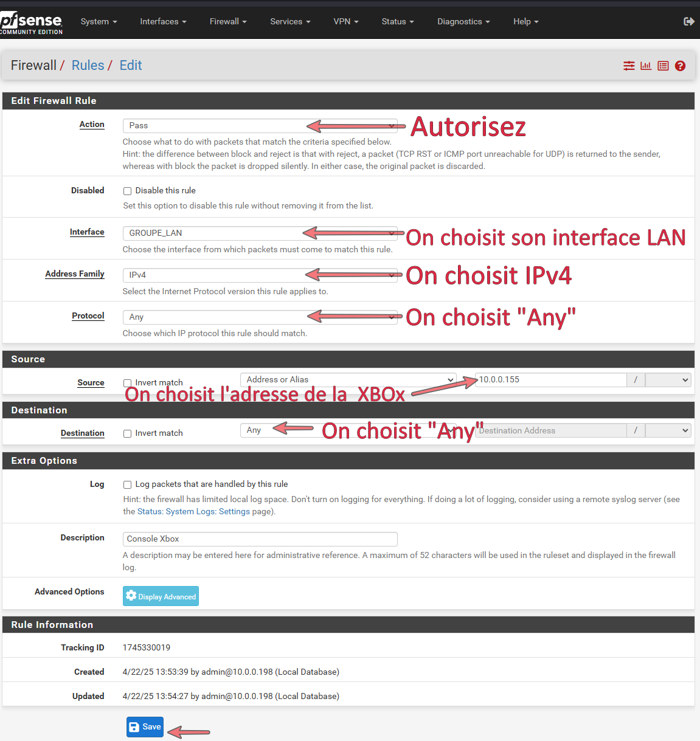Click the pfSense logo
Image resolution: width=700 pixels, height=741 pixels.
[x=31, y=22]
